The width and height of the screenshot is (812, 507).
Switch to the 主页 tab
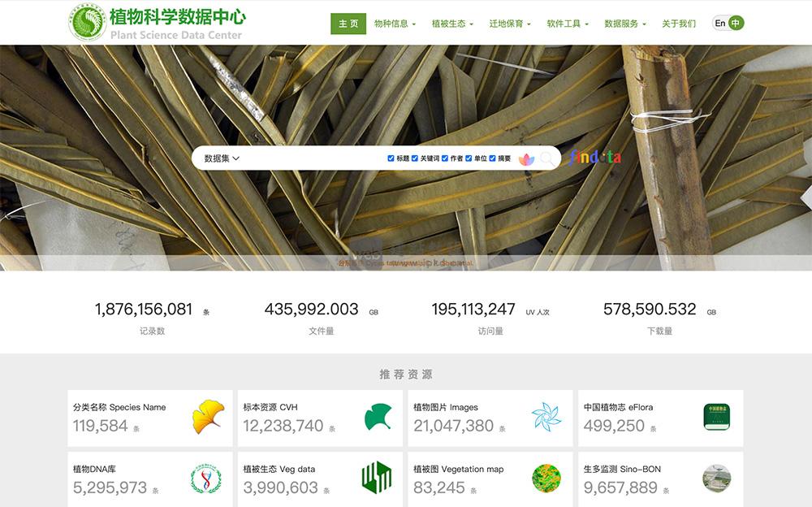pyautogui.click(x=348, y=24)
